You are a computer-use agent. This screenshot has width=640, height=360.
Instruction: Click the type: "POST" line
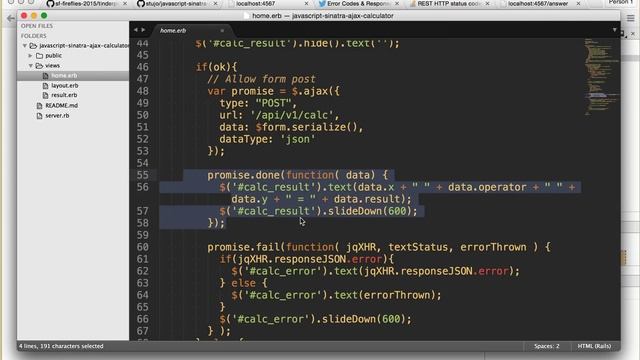(258, 103)
